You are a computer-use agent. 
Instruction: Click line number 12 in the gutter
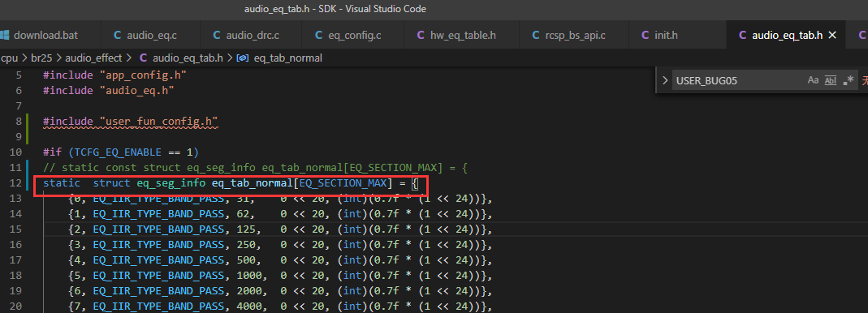15,182
